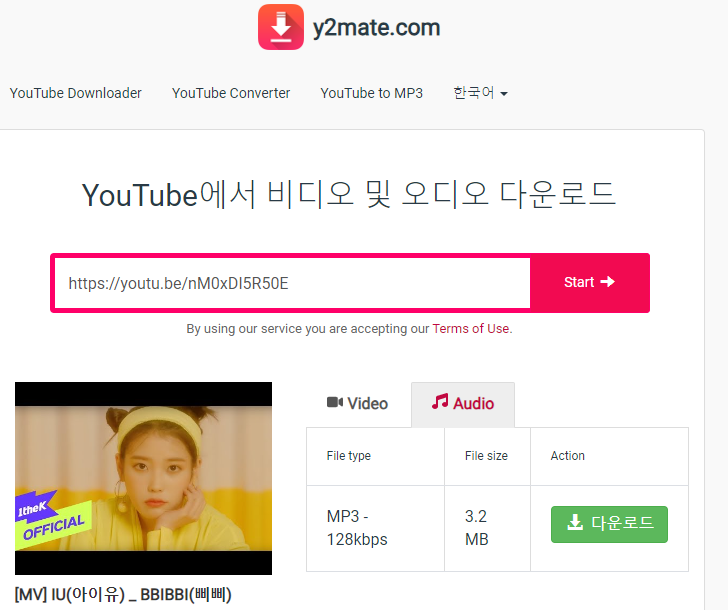Expand the 한국어 language dropdown
The image size is (728, 610).
[x=481, y=93]
